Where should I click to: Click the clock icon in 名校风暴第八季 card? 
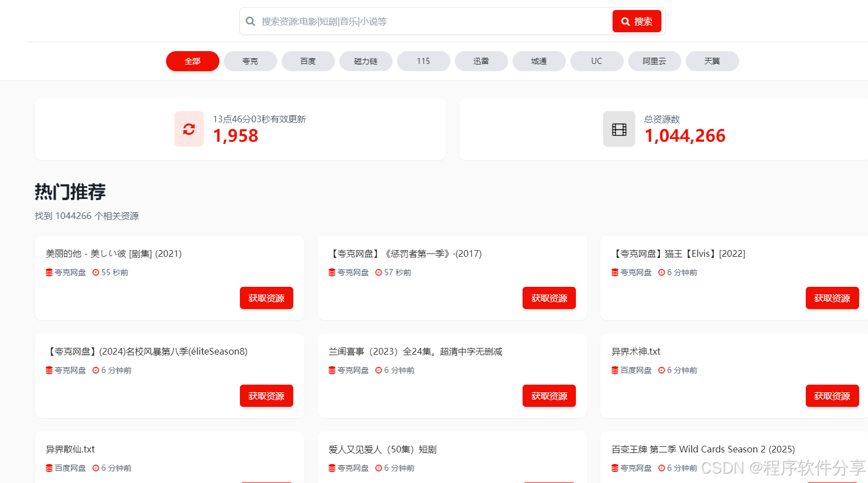coord(96,370)
